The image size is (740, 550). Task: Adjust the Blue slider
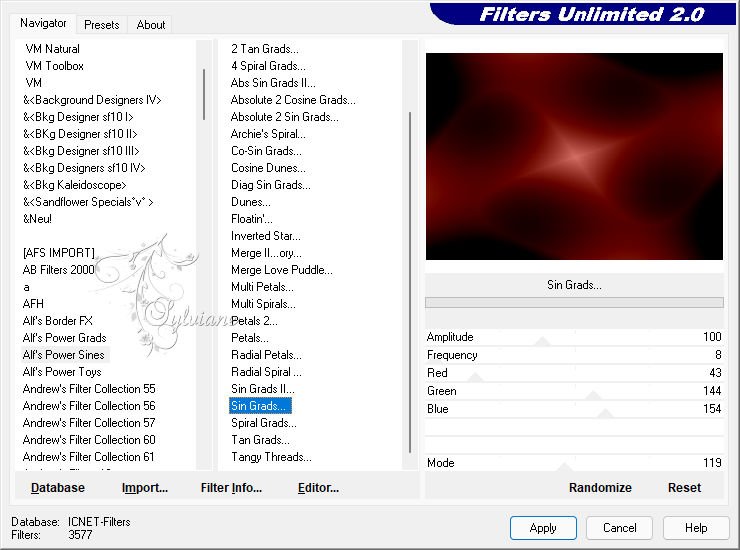pyautogui.click(x=574, y=409)
